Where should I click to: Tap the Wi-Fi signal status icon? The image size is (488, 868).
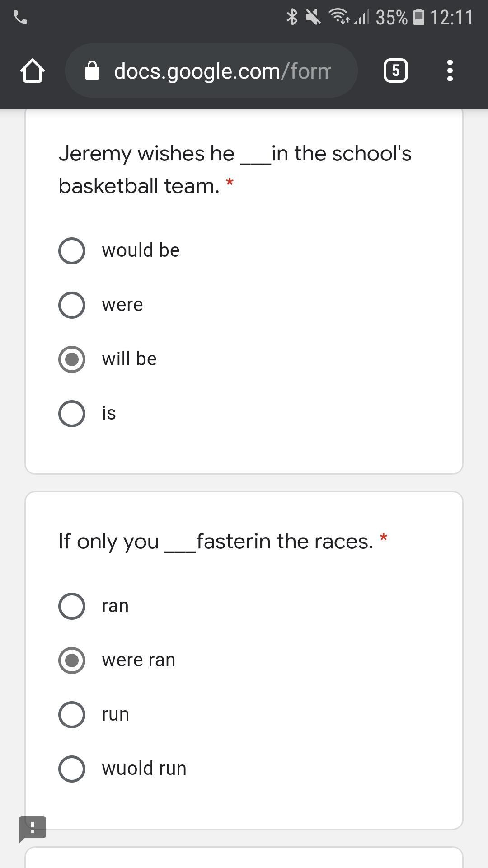(339, 16)
